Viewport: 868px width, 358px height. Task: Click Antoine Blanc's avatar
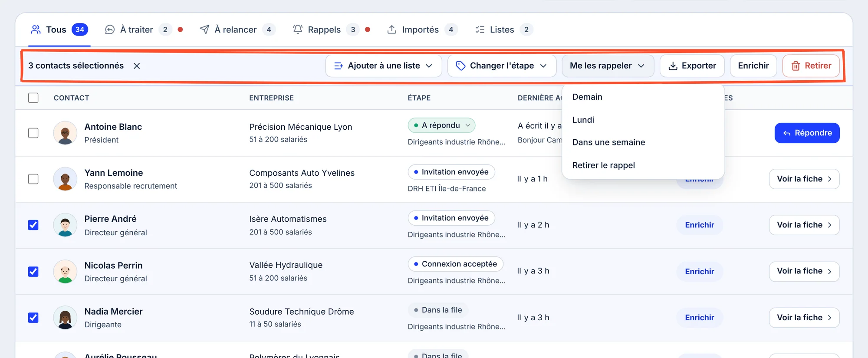[x=65, y=133]
